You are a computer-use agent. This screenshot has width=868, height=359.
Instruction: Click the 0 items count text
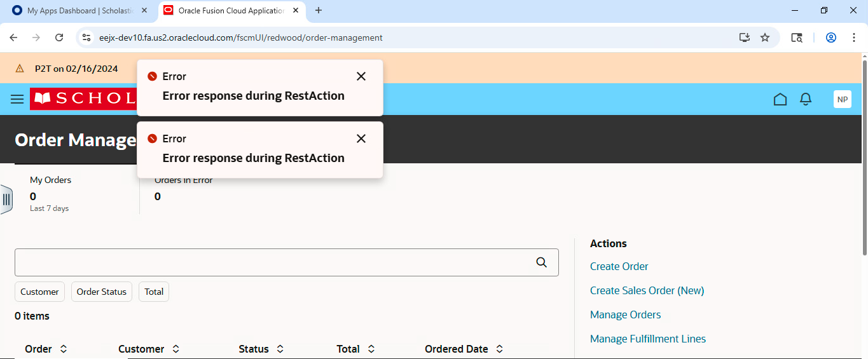pyautogui.click(x=32, y=316)
